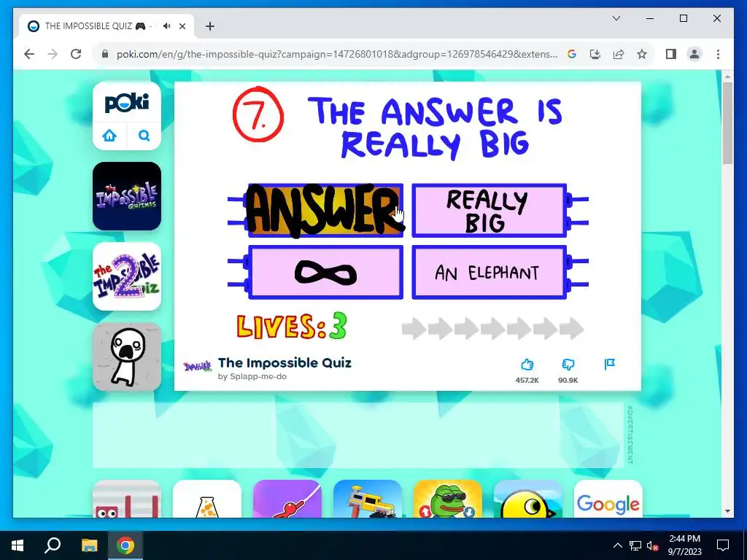Open the screaming white figure game thumbnail
Viewport: 747px width, 560px height.
127,357
